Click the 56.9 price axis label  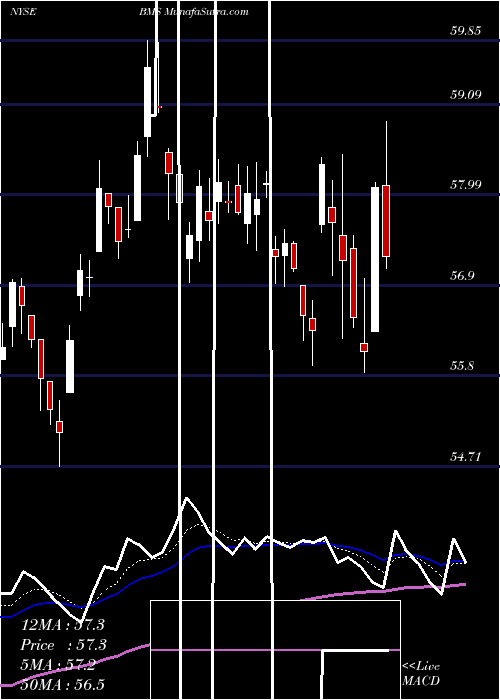pyautogui.click(x=462, y=275)
